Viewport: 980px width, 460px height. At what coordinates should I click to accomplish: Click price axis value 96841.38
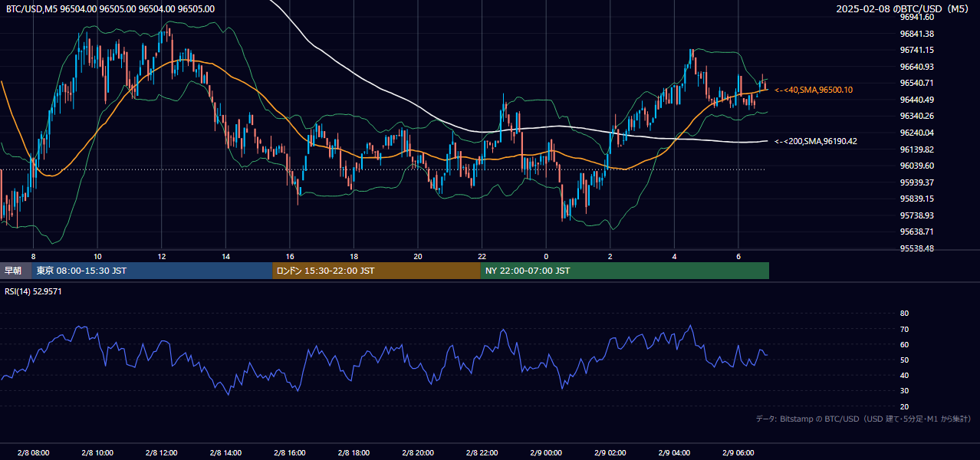(917, 34)
